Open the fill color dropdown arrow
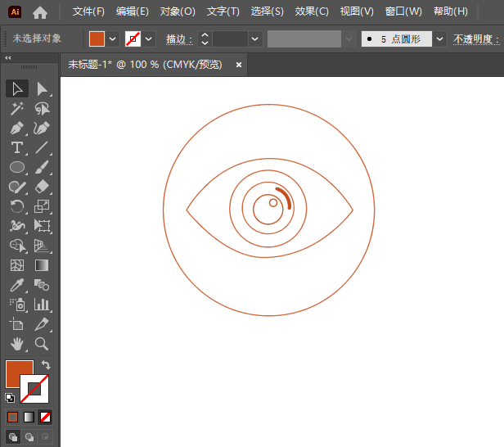504x447 pixels. 112,38
